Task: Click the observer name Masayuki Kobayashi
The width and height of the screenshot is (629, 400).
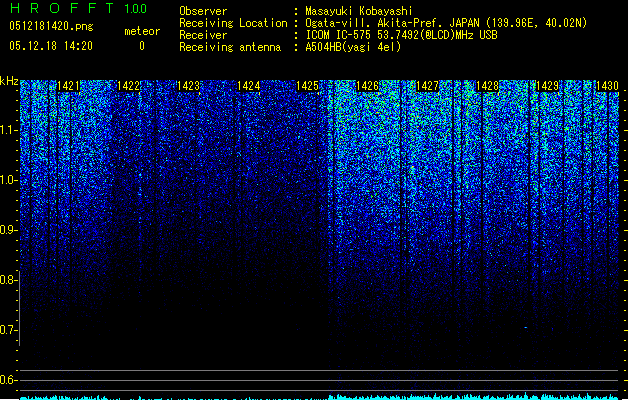Action: coord(359,11)
